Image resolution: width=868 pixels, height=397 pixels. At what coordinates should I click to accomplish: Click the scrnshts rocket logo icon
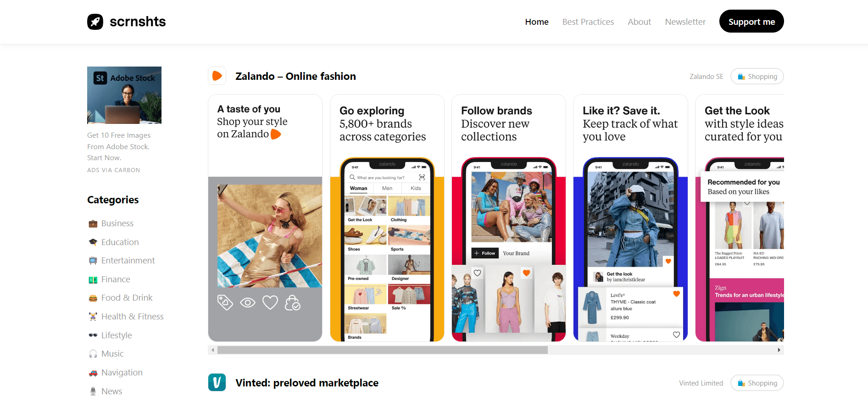[x=95, y=22]
